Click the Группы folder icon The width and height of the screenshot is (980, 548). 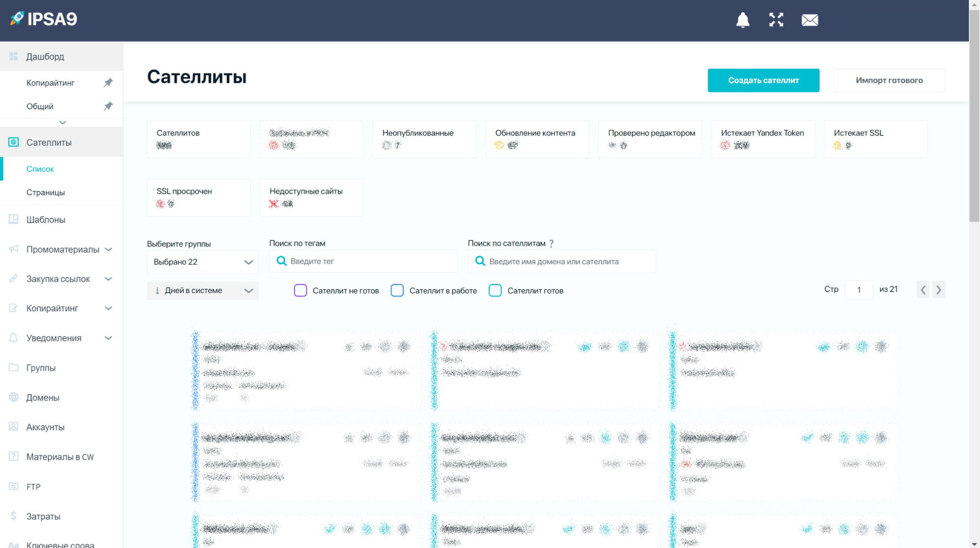tap(13, 368)
